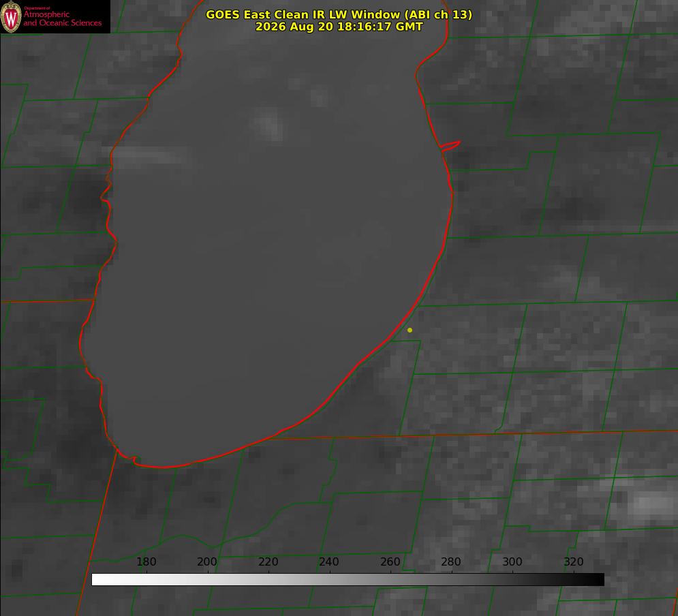The width and height of the screenshot is (678, 616).
Task: Click the 260 label on the colorbar
Action: point(390,561)
